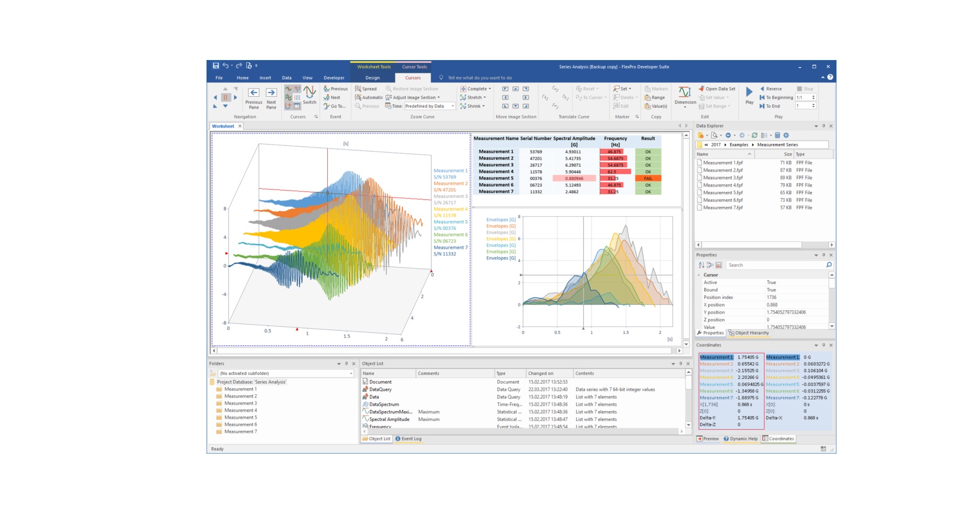Viewport: 980px width, 516px height.
Task: Sort properties alphabetically in Properties panel
Action: coord(701,265)
